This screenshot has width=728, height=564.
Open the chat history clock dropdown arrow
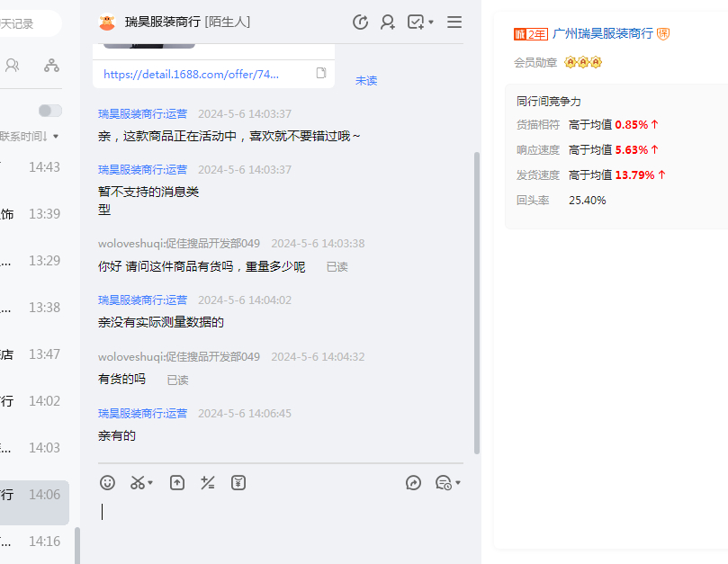pyautogui.click(x=458, y=483)
